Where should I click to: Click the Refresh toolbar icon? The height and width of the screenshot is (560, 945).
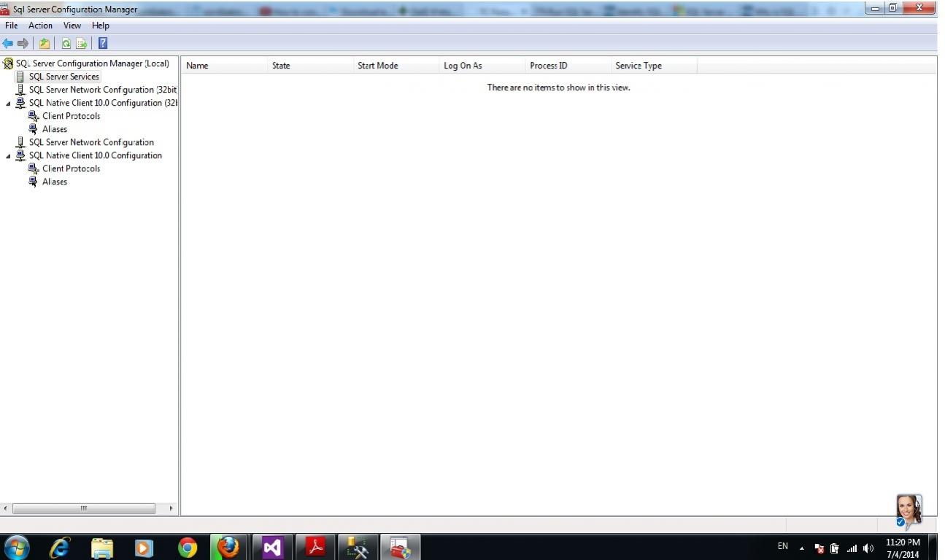click(x=66, y=44)
